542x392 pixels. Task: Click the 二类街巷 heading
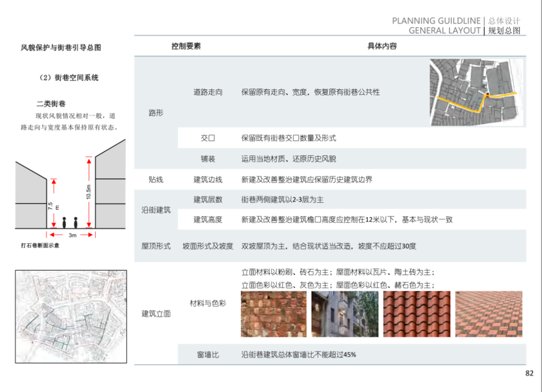pos(51,104)
